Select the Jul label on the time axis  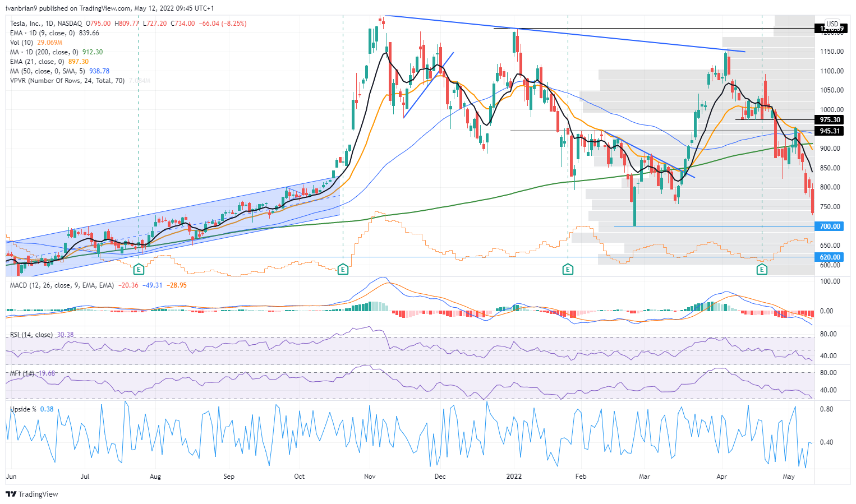(x=85, y=477)
